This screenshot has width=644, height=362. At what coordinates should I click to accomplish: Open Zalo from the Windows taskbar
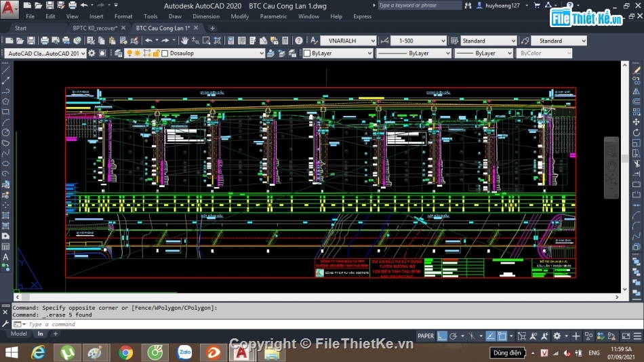185,353
